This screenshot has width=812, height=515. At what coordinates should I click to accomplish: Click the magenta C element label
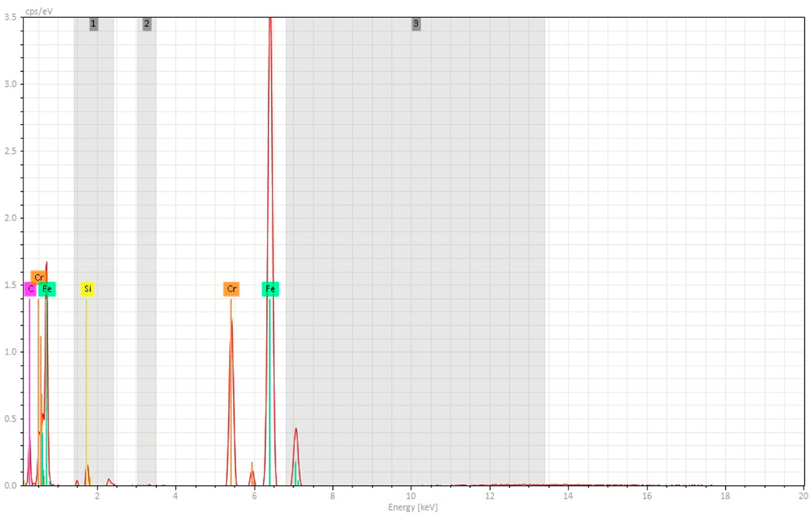[x=30, y=289]
